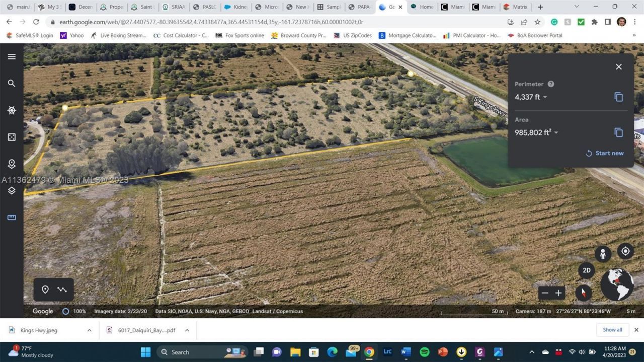644x362 pixels.
Task: Open the Google Earth search tool
Action: (12, 83)
